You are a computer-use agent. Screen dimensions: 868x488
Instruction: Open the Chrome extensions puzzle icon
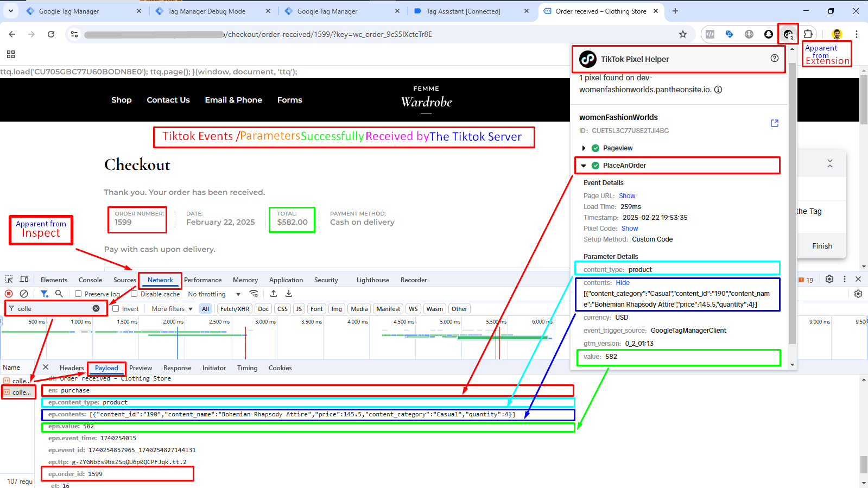click(x=808, y=34)
